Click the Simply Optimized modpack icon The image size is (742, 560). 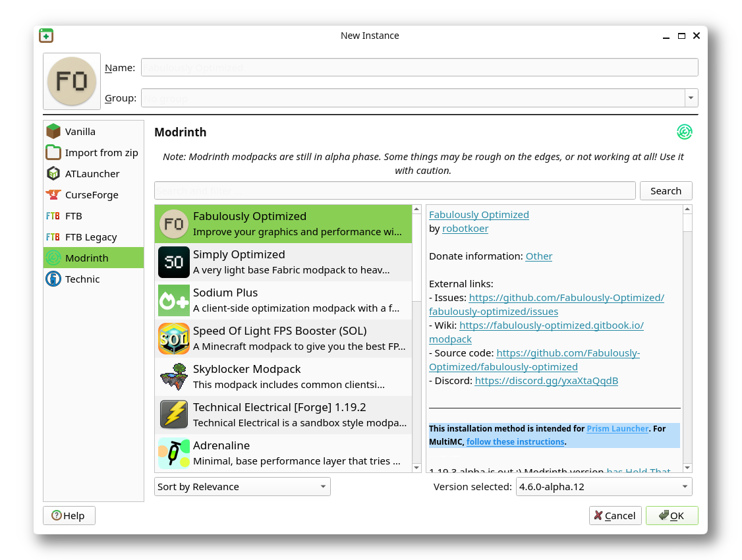pyautogui.click(x=173, y=262)
